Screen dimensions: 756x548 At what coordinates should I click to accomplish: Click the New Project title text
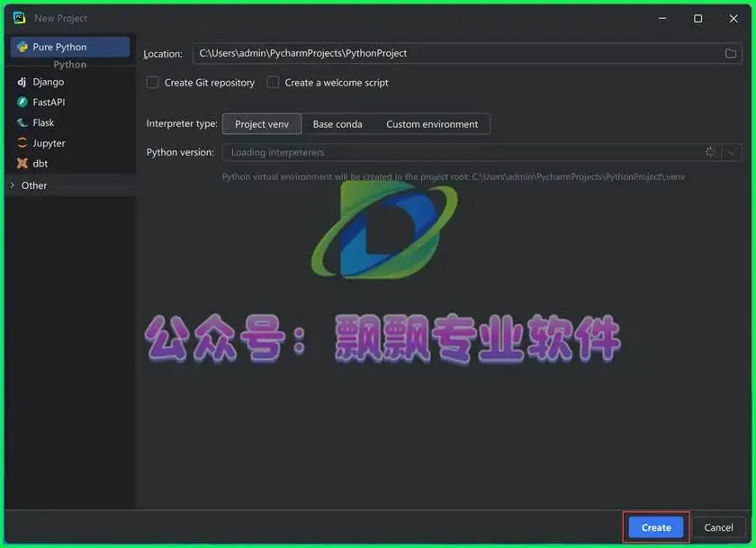tap(61, 18)
